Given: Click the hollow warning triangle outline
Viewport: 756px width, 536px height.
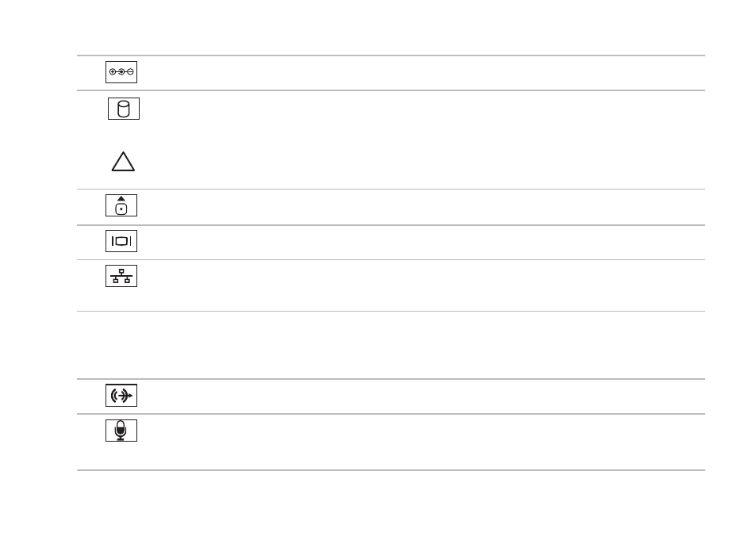Looking at the screenshot, I should point(123,162).
